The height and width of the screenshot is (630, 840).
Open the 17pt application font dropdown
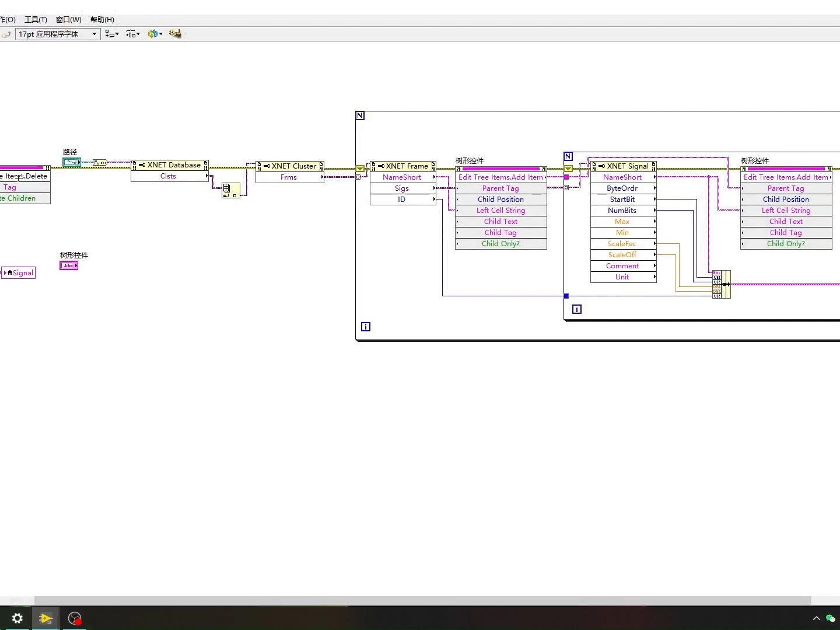point(57,34)
